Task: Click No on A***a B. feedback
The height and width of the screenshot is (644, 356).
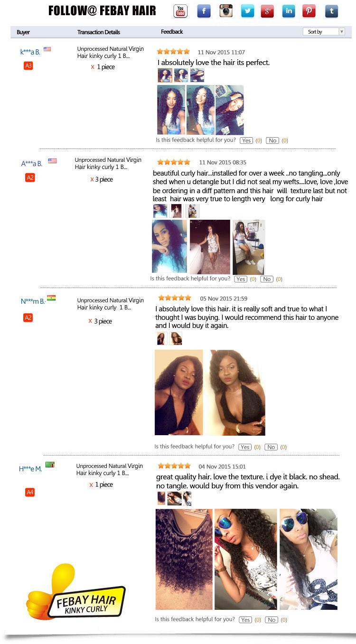Action: point(267,279)
